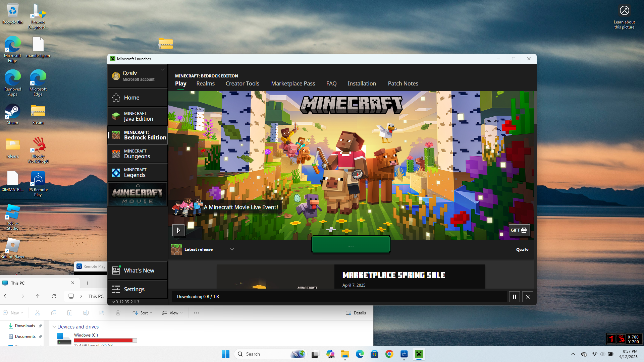The width and height of the screenshot is (644, 362).
Task: Open the clock and date panel
Action: [628, 354]
